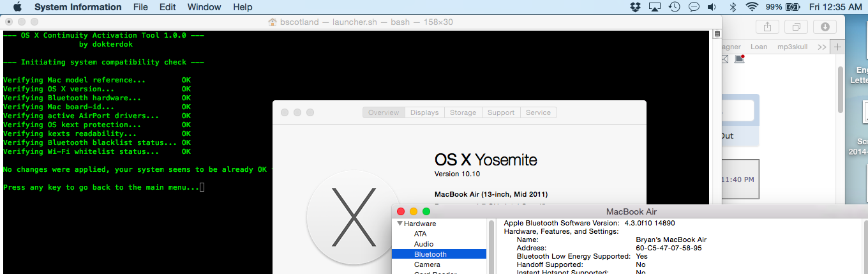Screen dimensions: 868x274
Task: Click the home icon in the Terminal title bar
Action: [x=273, y=22]
